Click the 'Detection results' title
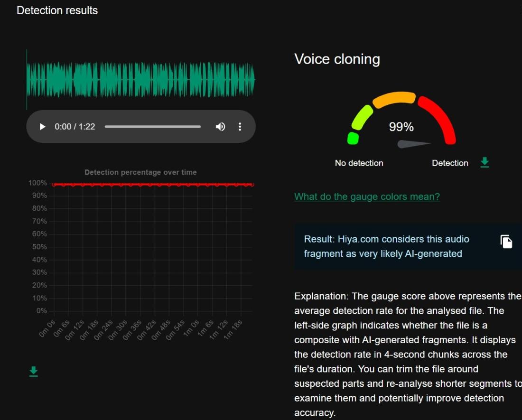The width and height of the screenshot is (522, 420). click(x=57, y=10)
